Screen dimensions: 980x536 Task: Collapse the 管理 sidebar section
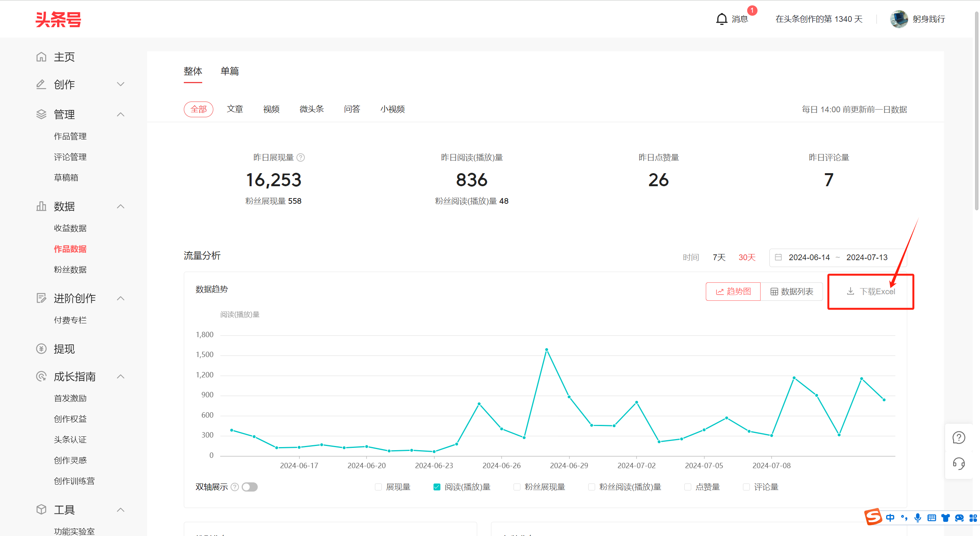121,115
